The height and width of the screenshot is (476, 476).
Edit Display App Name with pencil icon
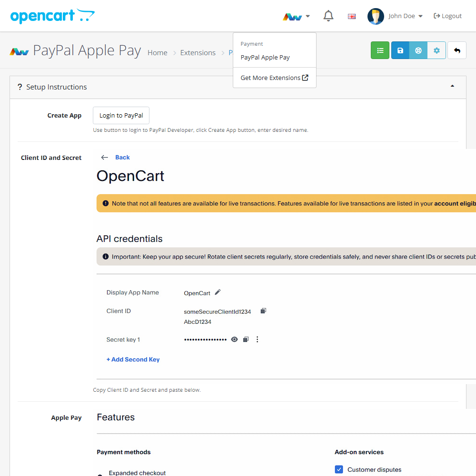(218, 292)
